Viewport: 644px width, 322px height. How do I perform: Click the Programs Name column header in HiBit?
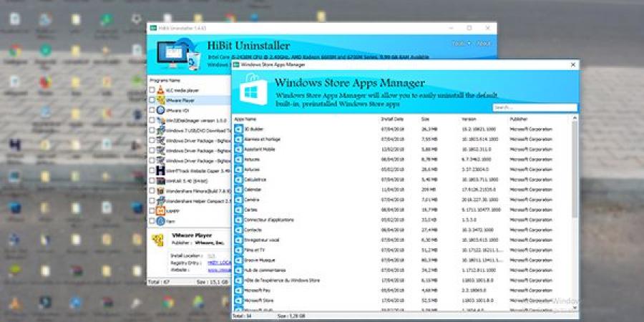[x=165, y=80]
